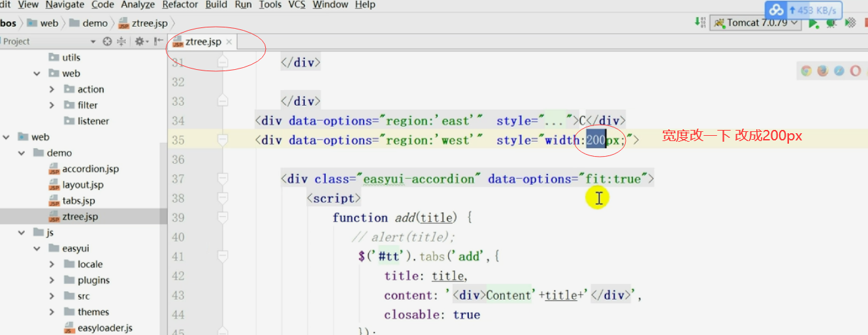The width and height of the screenshot is (868, 335).
Task: Select tabs.jsp in project tree
Action: (78, 200)
